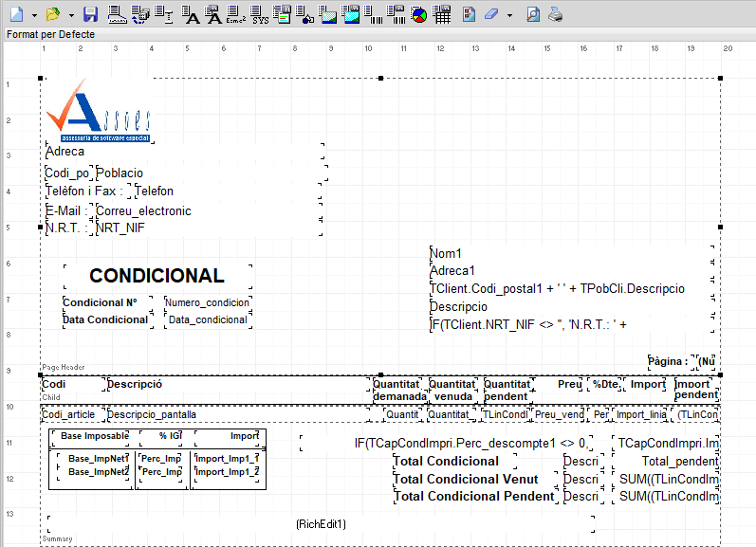The image size is (756, 547).
Task: Click the toolbar icon with text cursor I-beam
Action: coord(164,14)
